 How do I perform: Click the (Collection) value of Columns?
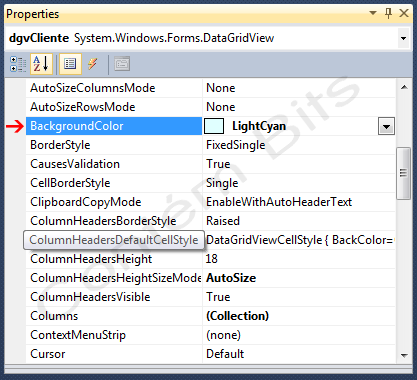[x=237, y=316]
